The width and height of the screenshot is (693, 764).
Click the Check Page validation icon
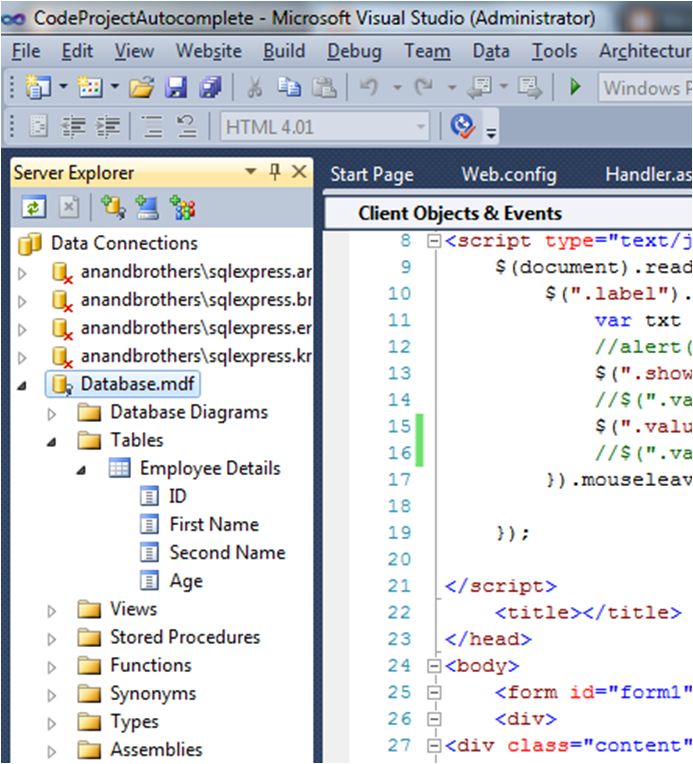(462, 126)
